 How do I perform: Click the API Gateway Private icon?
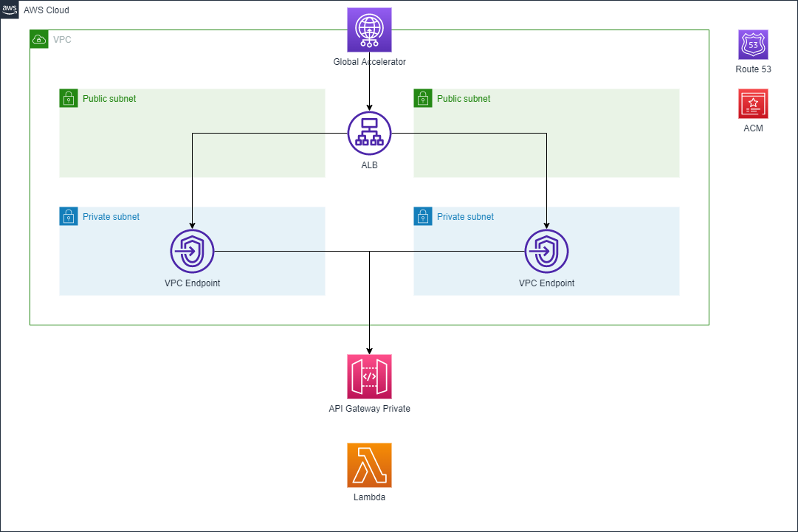pyautogui.click(x=369, y=376)
